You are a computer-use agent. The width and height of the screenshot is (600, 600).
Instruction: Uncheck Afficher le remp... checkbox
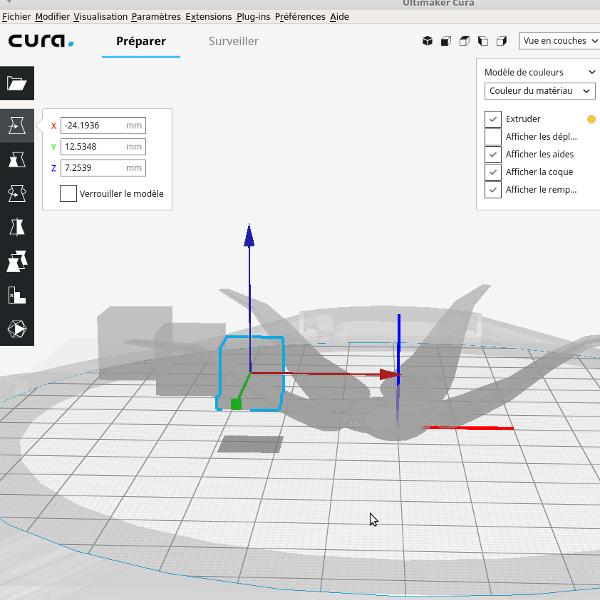click(493, 189)
